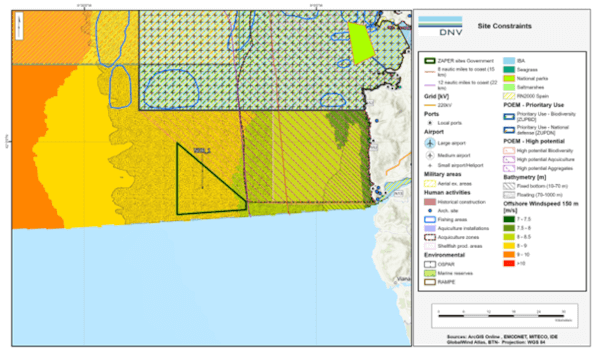The height and width of the screenshot is (360, 600).
Task: Click the High potential Aggregates symbol
Action: (509, 168)
